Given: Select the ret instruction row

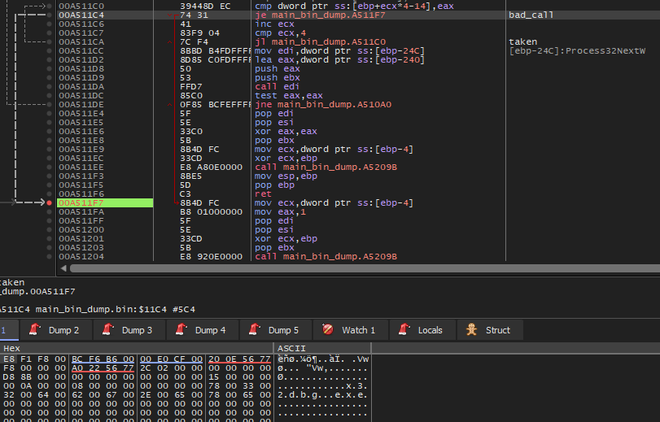Looking at the screenshot, I should (x=263, y=194).
